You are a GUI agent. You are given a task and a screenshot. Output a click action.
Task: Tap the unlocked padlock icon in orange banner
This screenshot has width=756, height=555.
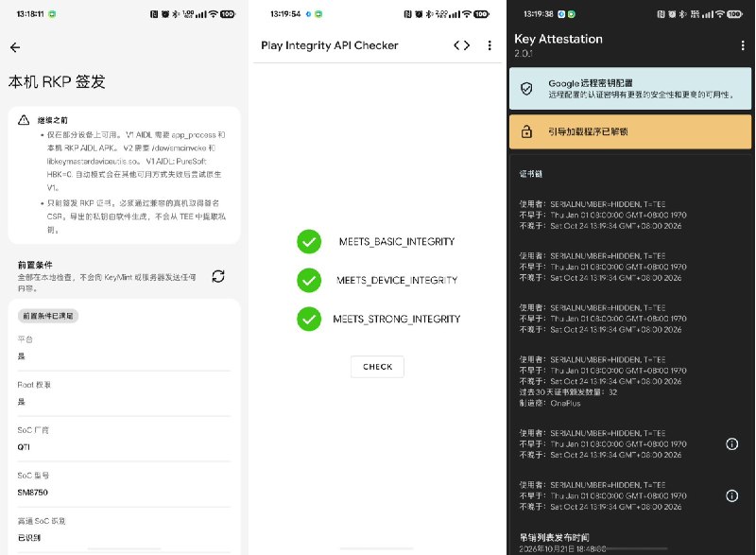click(526, 131)
